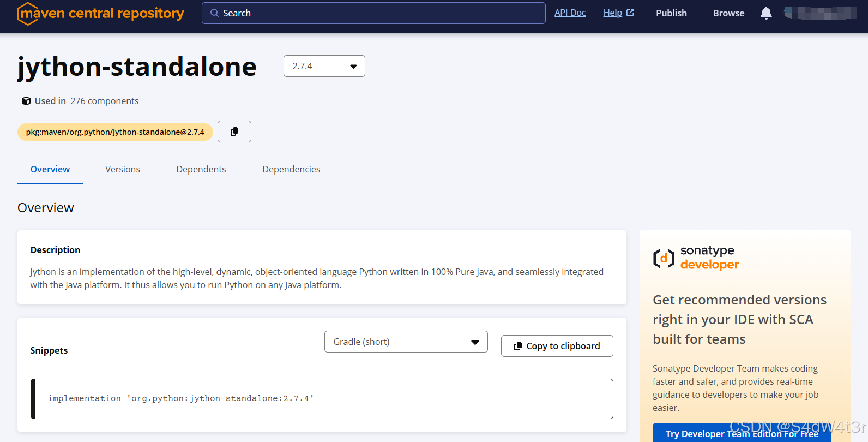Open the Maven Central Repository logo
The width and height of the screenshot is (868, 442).
[101, 13]
